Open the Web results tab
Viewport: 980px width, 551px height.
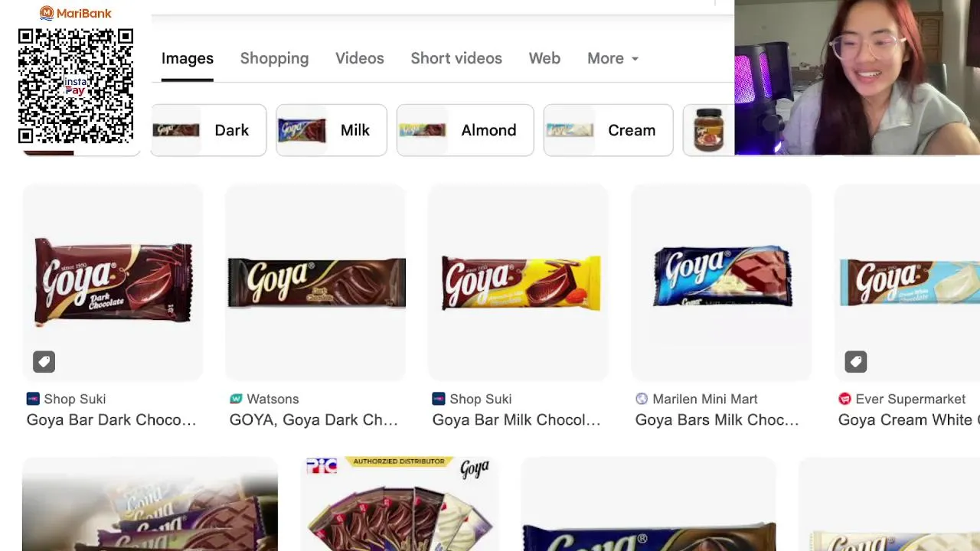[x=544, y=58]
